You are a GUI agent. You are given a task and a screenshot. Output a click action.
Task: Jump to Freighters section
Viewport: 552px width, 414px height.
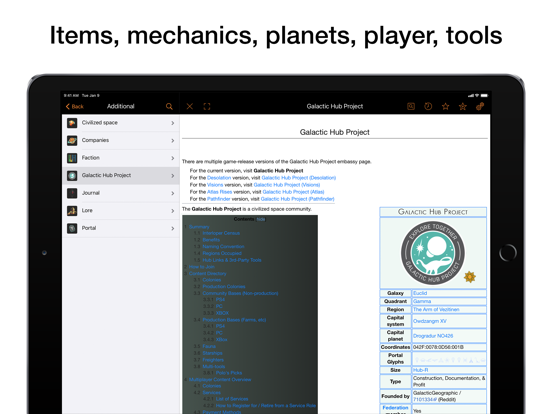[213, 360]
